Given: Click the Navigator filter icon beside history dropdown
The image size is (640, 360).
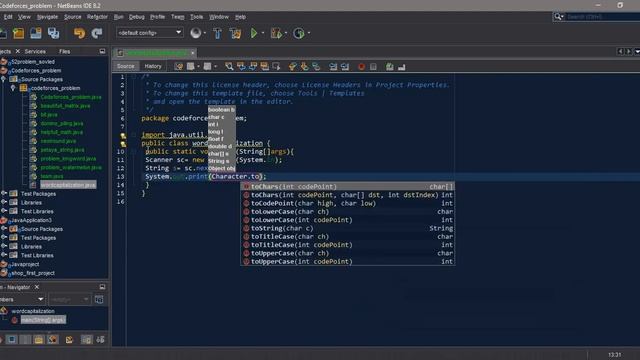Looking at the screenshot, I should pos(99,300).
